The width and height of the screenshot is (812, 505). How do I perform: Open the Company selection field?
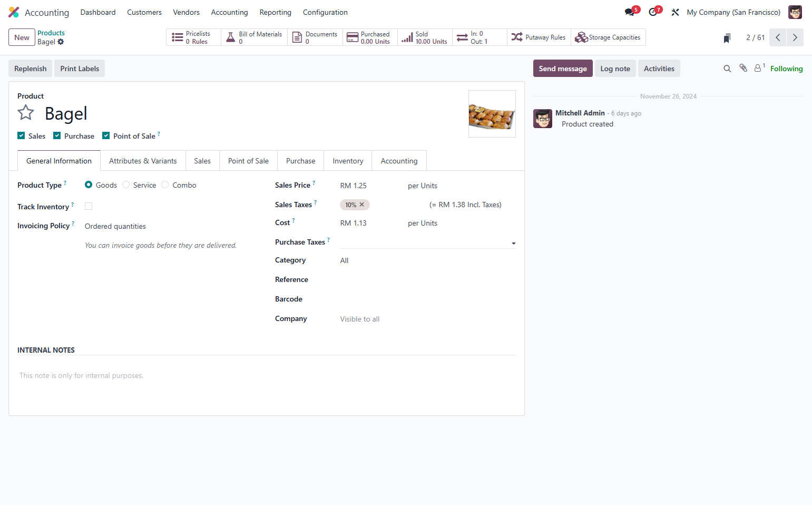[428, 319]
